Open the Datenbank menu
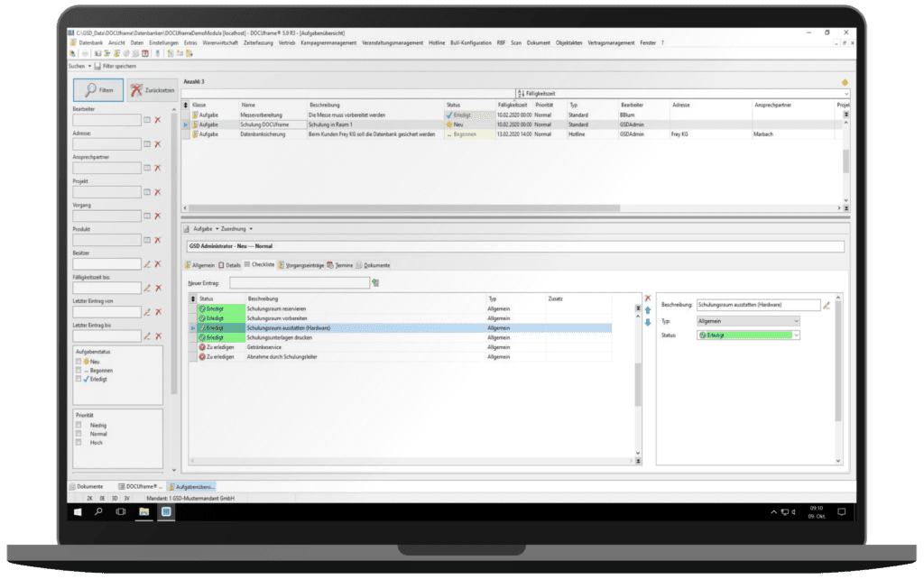 tap(91, 43)
